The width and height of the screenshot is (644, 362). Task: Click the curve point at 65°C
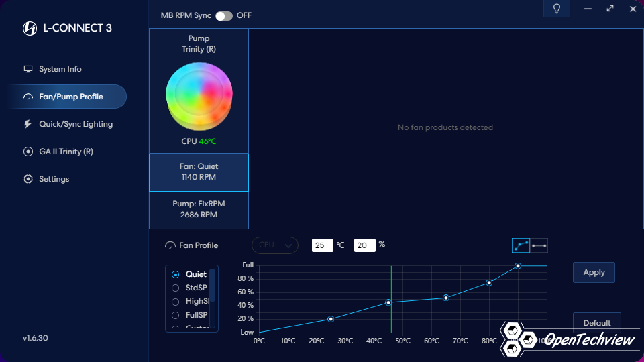pos(446,298)
